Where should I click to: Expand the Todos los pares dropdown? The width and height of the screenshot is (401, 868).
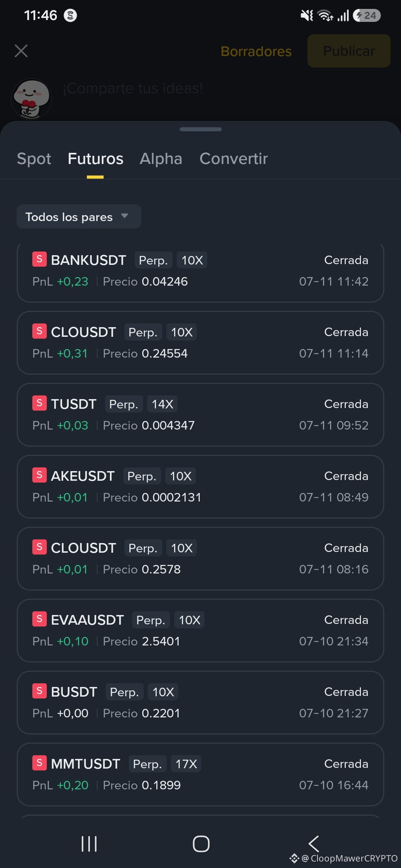[79, 217]
